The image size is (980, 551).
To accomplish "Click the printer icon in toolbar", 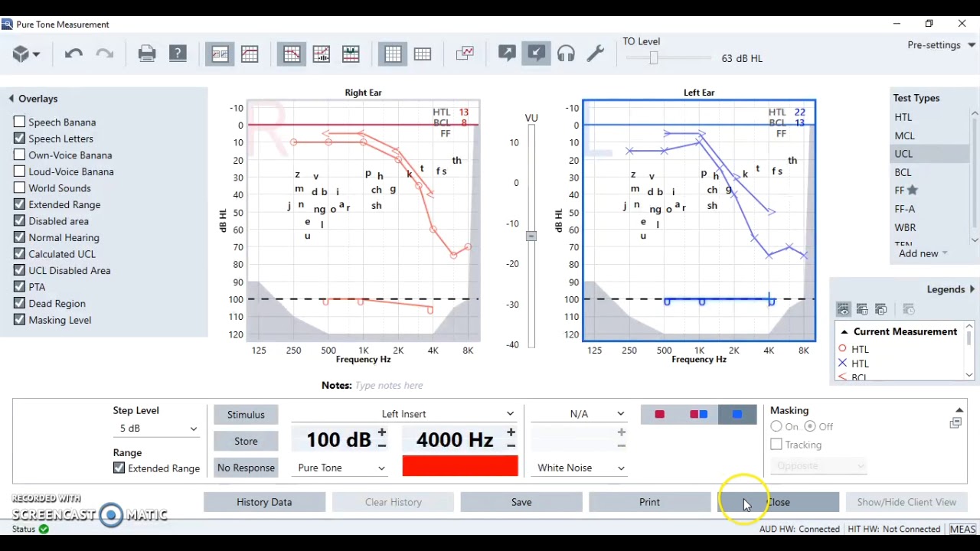I will click(x=147, y=54).
